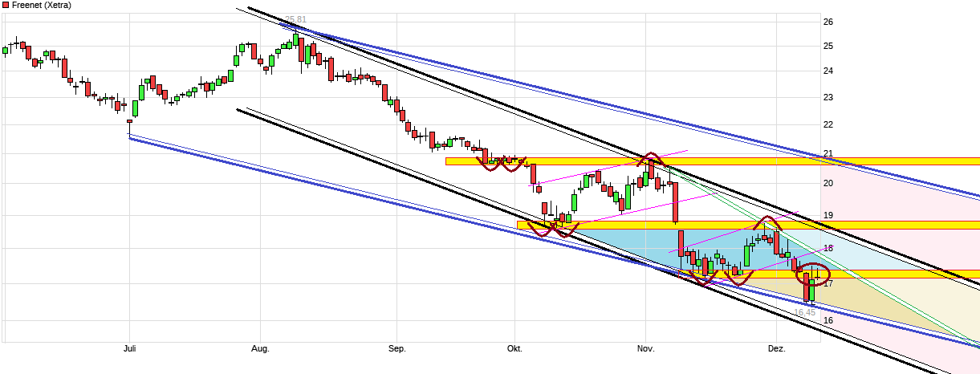Click price axis value 23
The image size is (980, 374).
[x=828, y=97]
